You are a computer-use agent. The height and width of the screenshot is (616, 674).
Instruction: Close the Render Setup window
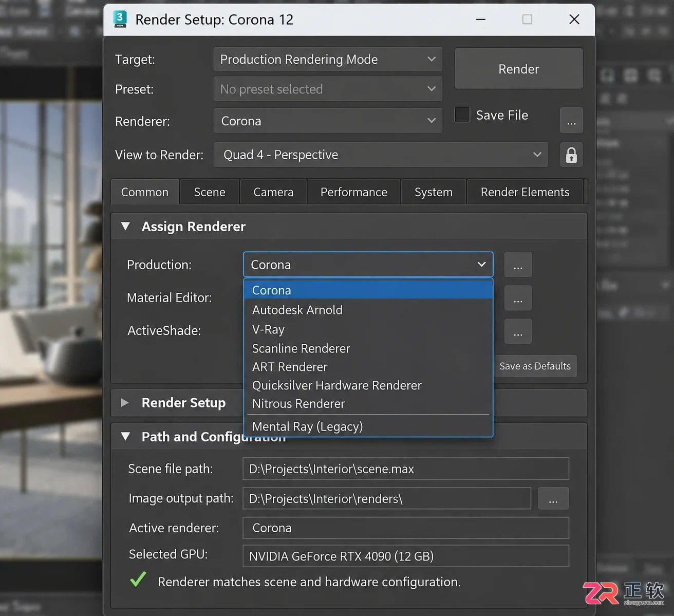tap(574, 20)
